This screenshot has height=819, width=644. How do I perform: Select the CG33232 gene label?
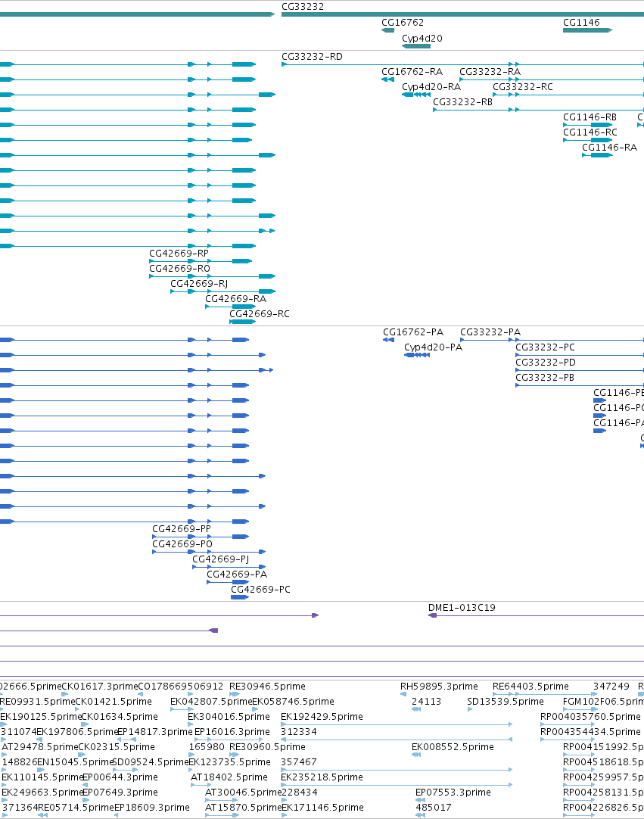pos(303,7)
